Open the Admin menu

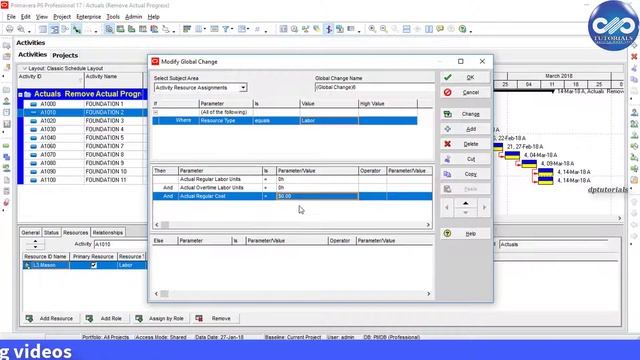[x=133, y=17]
